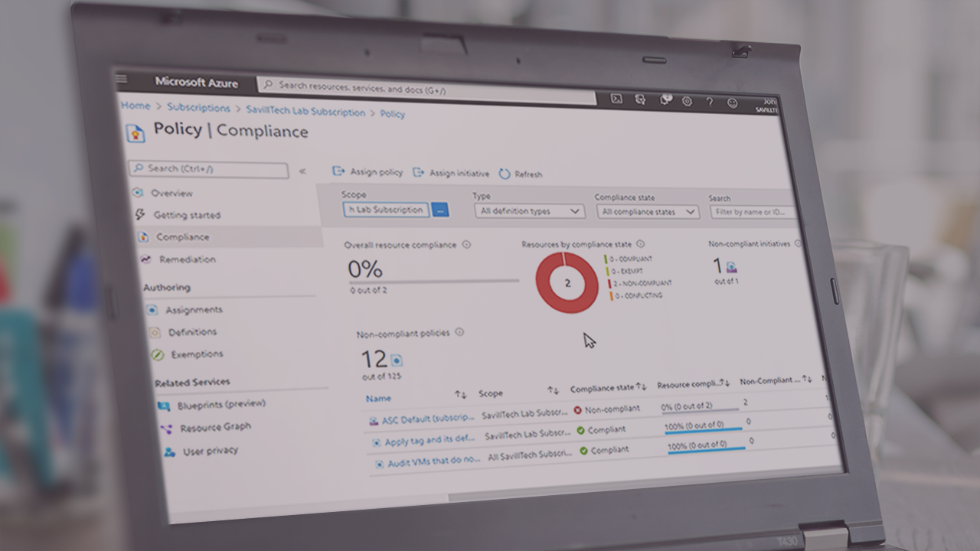Open the Directory and subscription filter icon

(640, 99)
